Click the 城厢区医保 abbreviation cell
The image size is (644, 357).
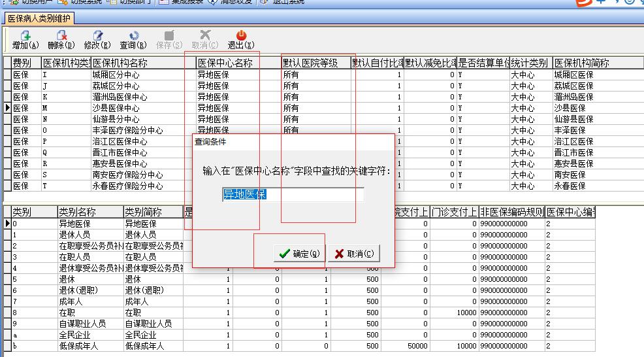point(598,75)
